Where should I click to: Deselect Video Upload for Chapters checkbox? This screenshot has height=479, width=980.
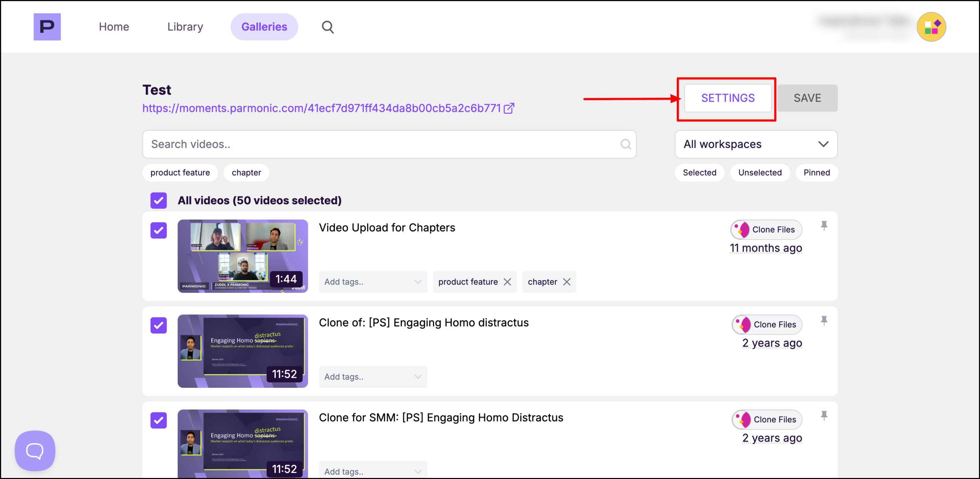pos(158,230)
